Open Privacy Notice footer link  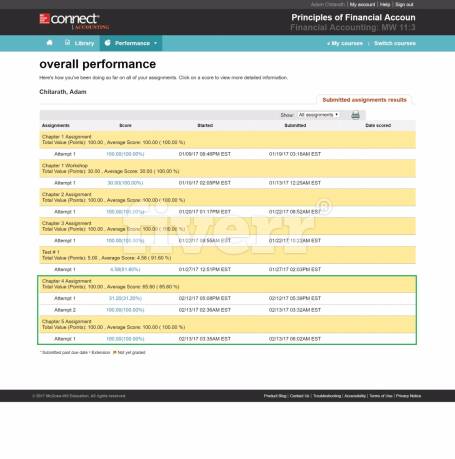tap(408, 396)
